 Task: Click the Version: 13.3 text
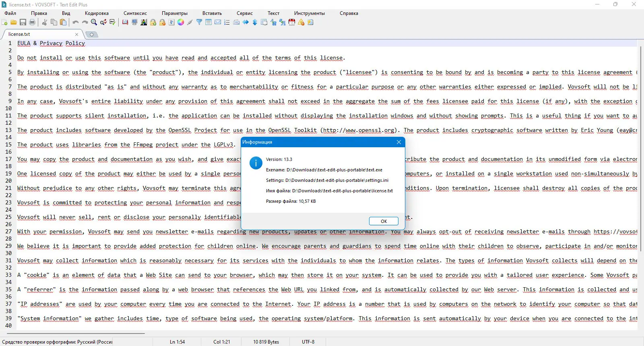point(279,159)
